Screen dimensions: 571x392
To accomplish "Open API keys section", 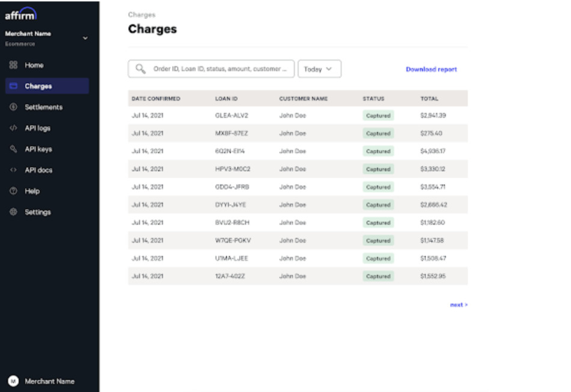I will tap(47, 149).
